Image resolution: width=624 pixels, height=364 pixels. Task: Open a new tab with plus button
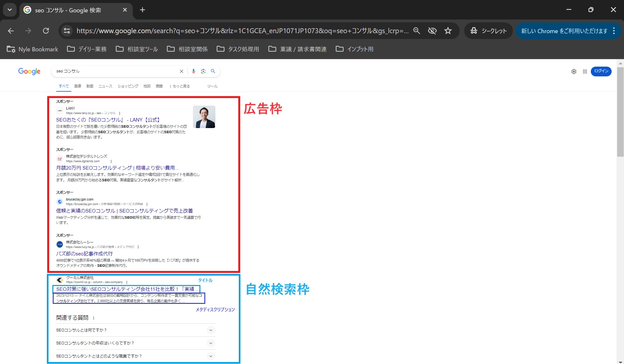click(142, 10)
